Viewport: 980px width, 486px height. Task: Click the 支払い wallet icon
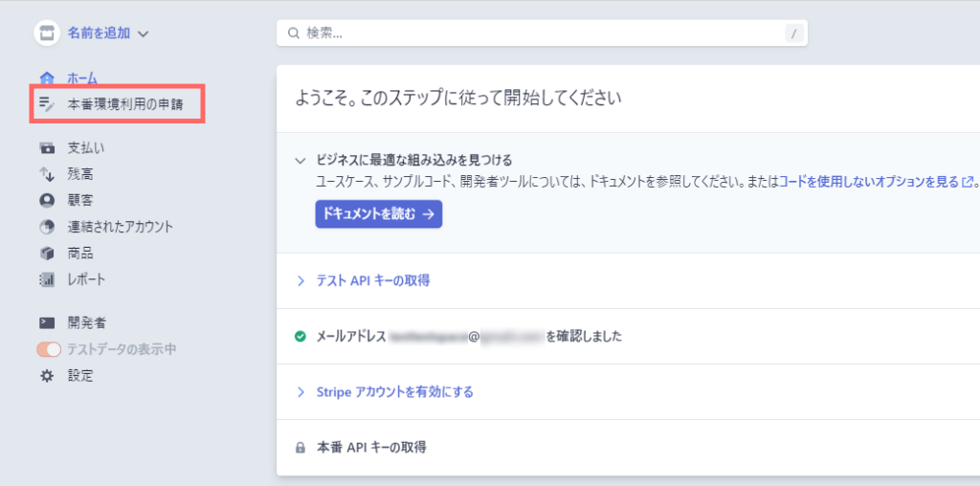point(47,148)
